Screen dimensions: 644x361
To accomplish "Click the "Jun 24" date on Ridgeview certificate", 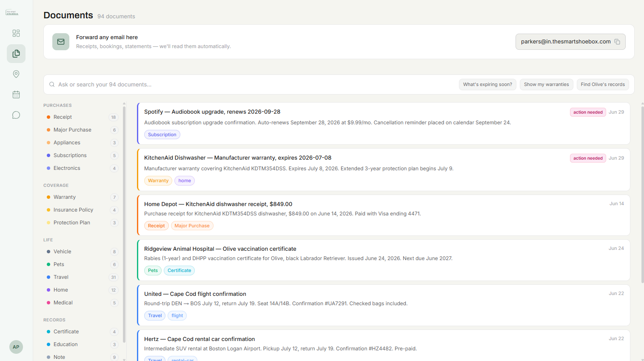I will 616,249.
